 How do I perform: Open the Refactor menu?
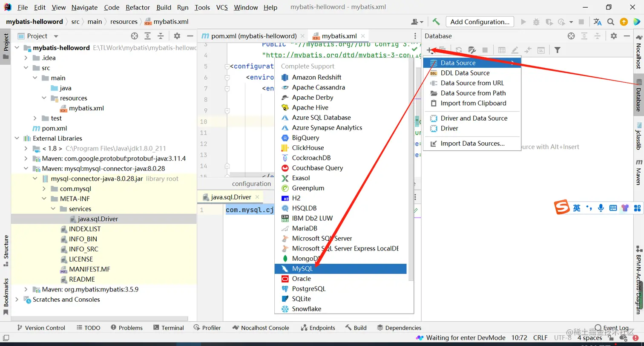tap(138, 7)
